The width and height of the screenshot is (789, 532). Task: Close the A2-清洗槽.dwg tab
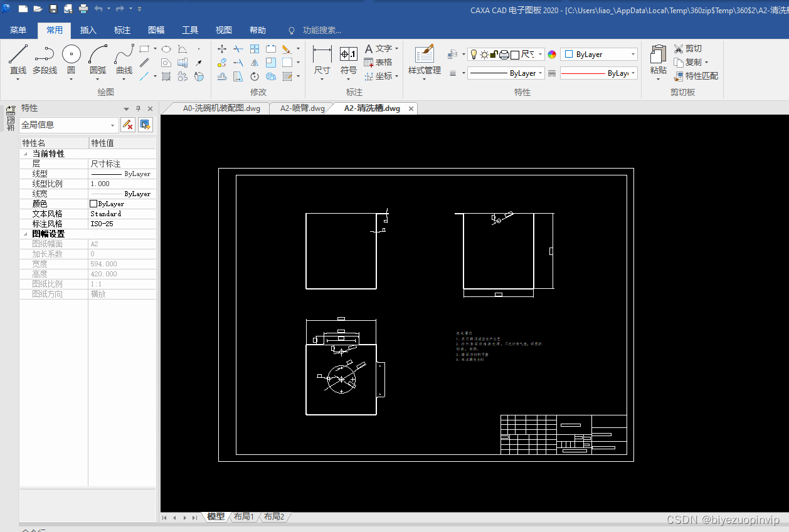(411, 108)
